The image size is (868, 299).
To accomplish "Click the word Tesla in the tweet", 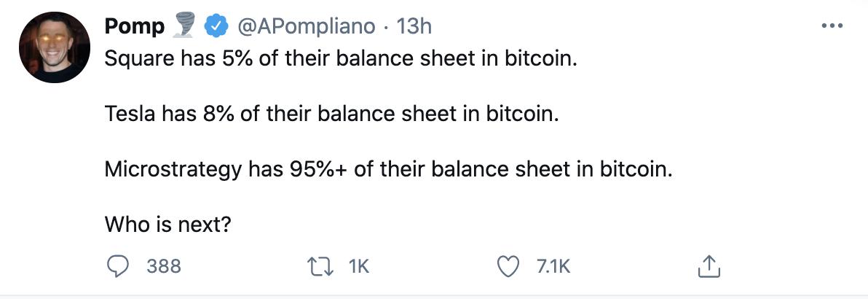I will [x=126, y=114].
